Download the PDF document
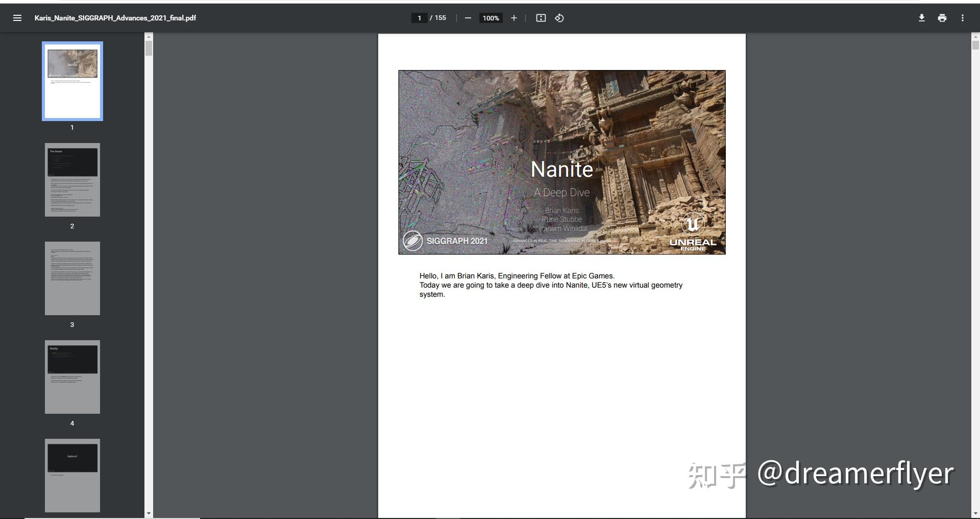The height and width of the screenshot is (519, 980). coord(922,18)
